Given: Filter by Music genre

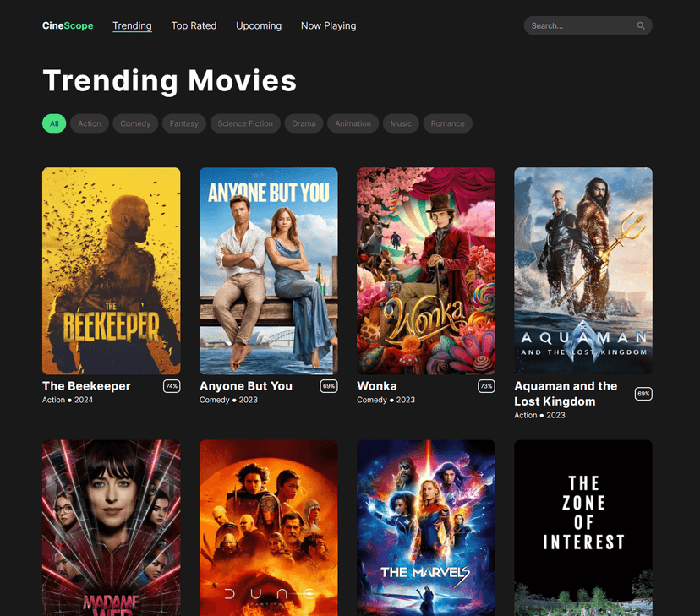Looking at the screenshot, I should point(401,123).
